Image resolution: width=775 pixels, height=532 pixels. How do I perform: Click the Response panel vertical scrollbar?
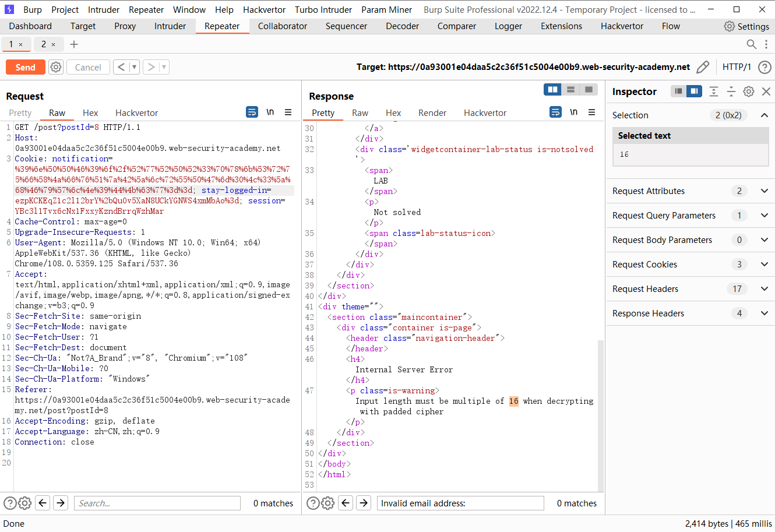[601, 415]
